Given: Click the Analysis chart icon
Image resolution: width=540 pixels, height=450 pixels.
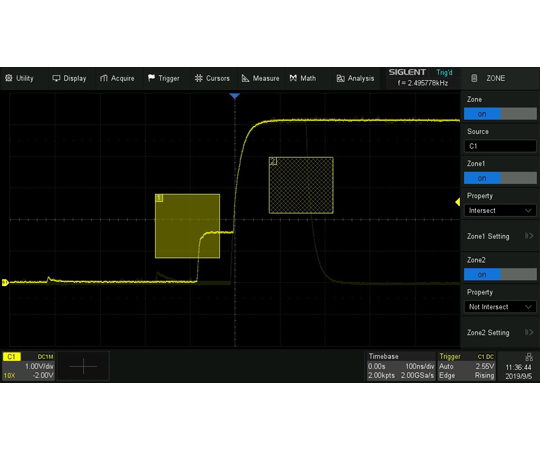Looking at the screenshot, I should [340, 78].
